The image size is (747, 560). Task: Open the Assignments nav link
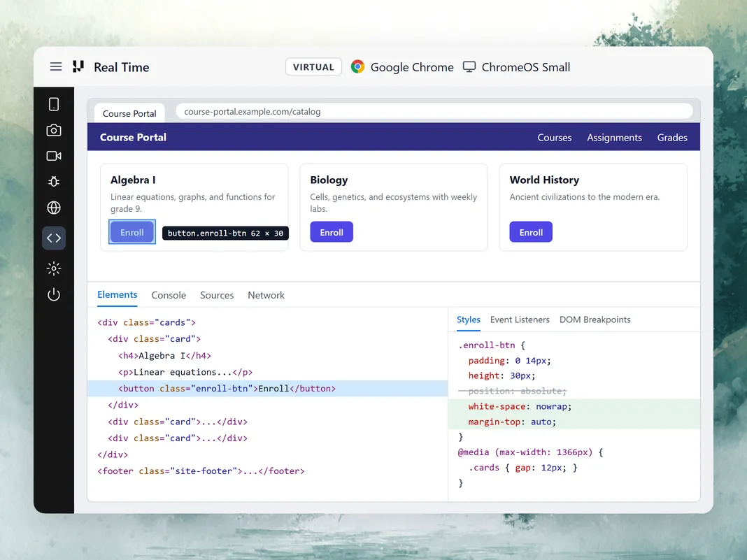click(614, 138)
